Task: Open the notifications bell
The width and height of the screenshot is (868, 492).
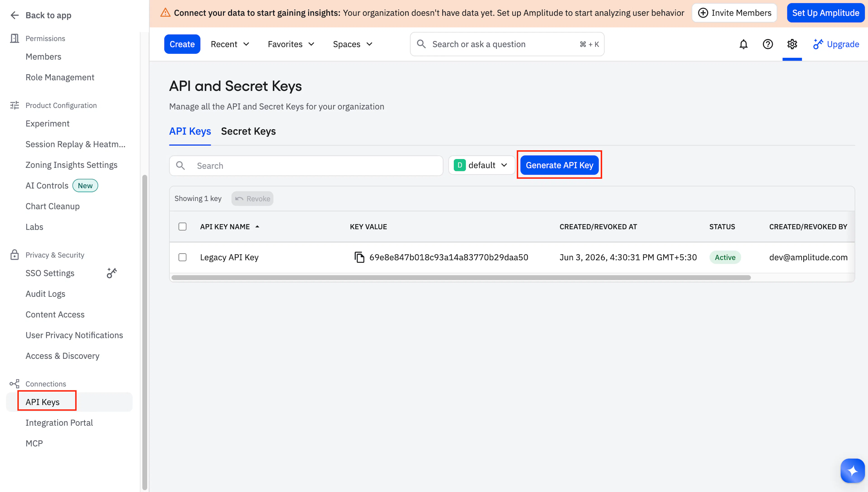Action: click(743, 44)
